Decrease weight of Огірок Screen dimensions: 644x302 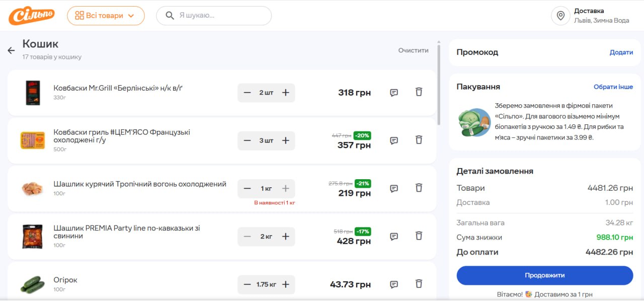247,284
